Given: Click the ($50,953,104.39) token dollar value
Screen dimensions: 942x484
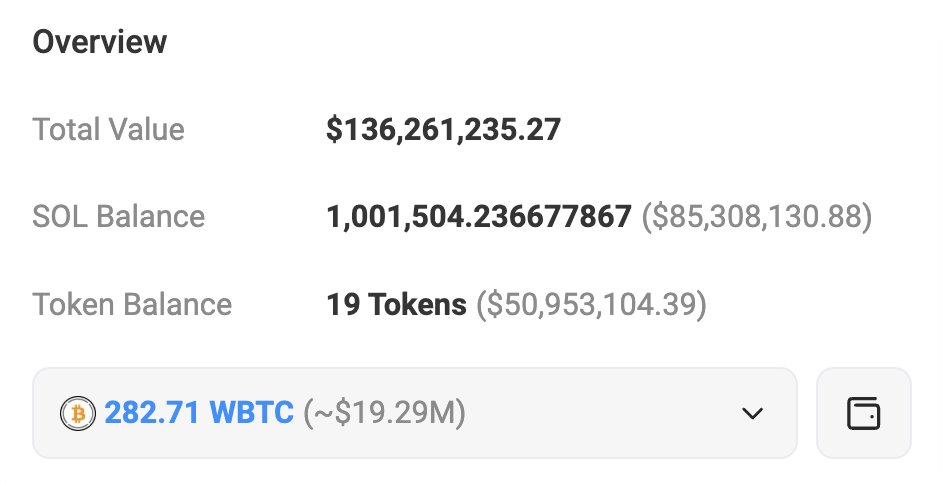Looking at the screenshot, I should click(x=591, y=304).
